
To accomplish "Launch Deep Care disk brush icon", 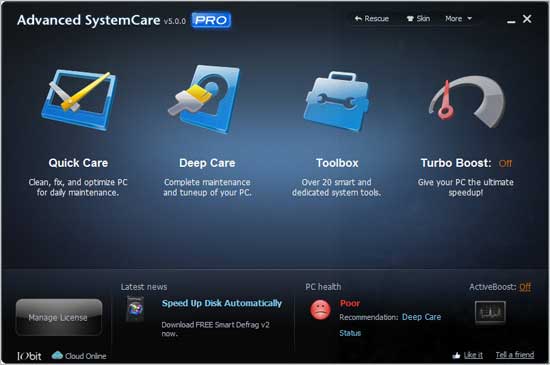I will coord(204,99).
